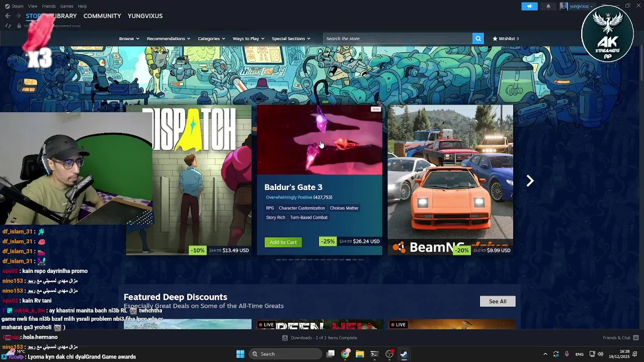Go back with the left arrow

(x=8, y=16)
